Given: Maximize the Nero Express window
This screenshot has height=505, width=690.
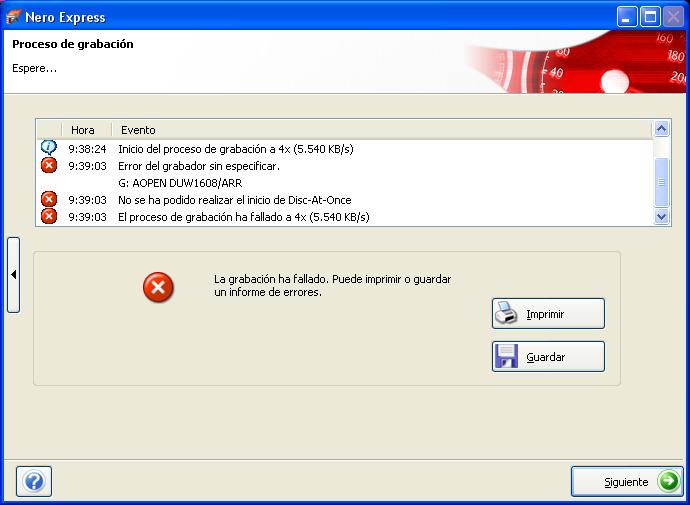Looking at the screenshot, I should (649, 17).
